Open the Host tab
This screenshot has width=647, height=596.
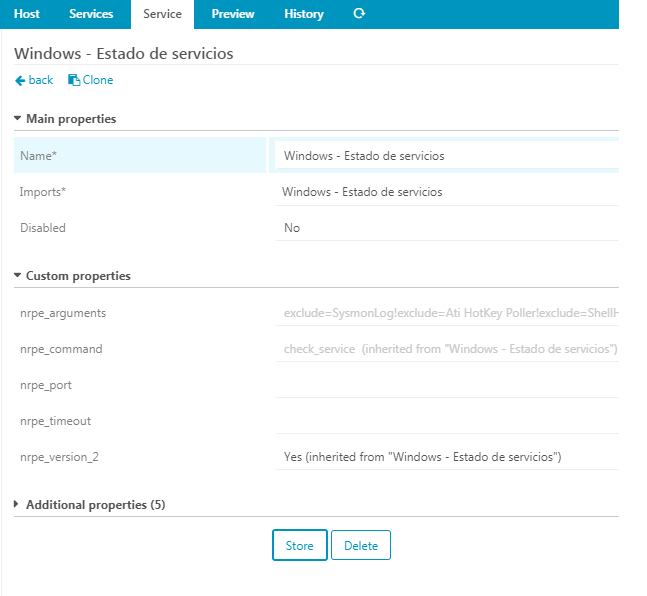point(27,14)
